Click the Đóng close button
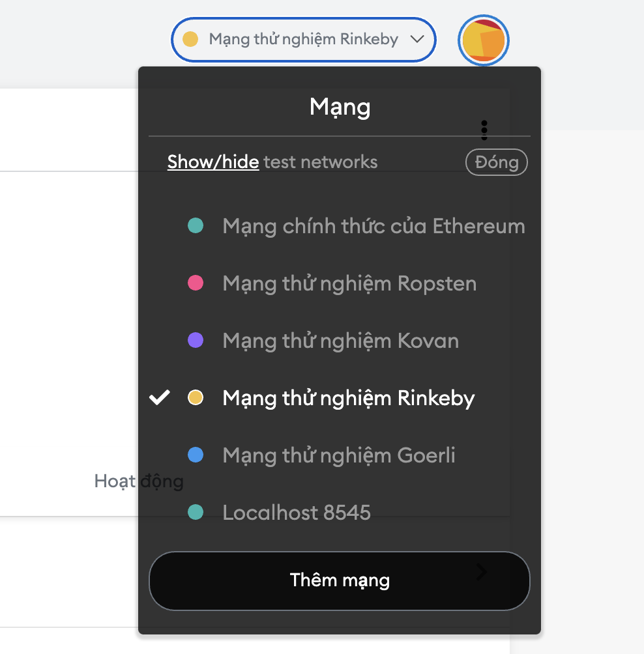 (497, 162)
